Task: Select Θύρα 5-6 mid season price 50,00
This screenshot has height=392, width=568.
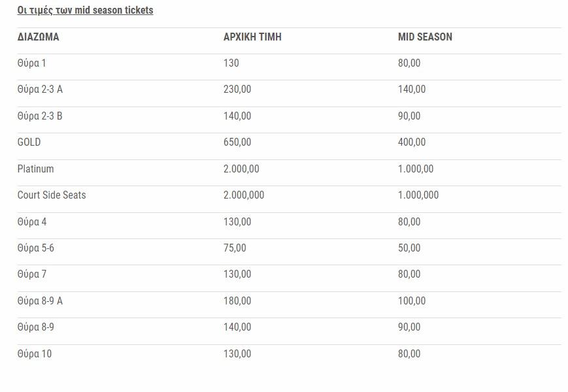Action: point(409,248)
